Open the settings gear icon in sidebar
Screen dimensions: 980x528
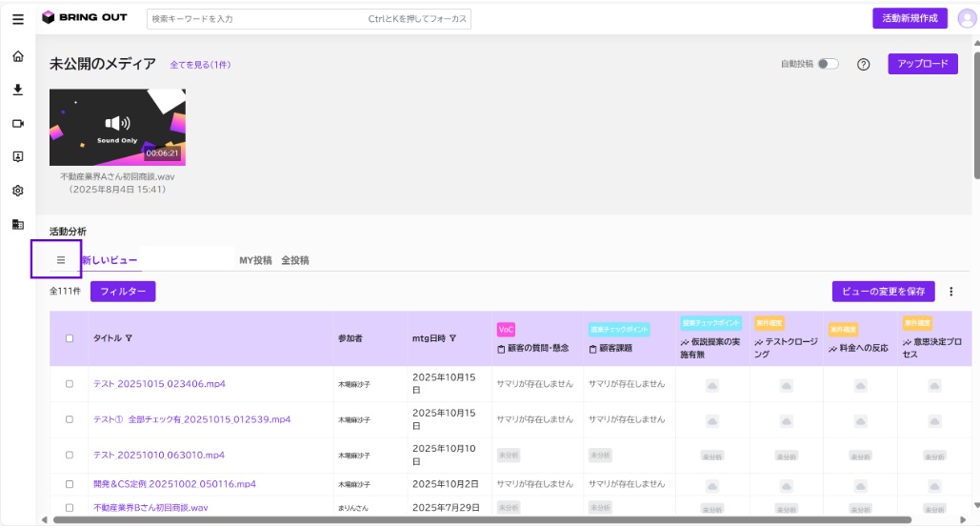pos(18,191)
